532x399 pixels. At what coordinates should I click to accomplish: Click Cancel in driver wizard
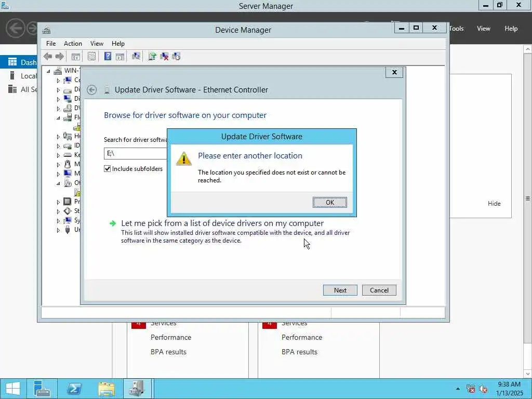379,290
